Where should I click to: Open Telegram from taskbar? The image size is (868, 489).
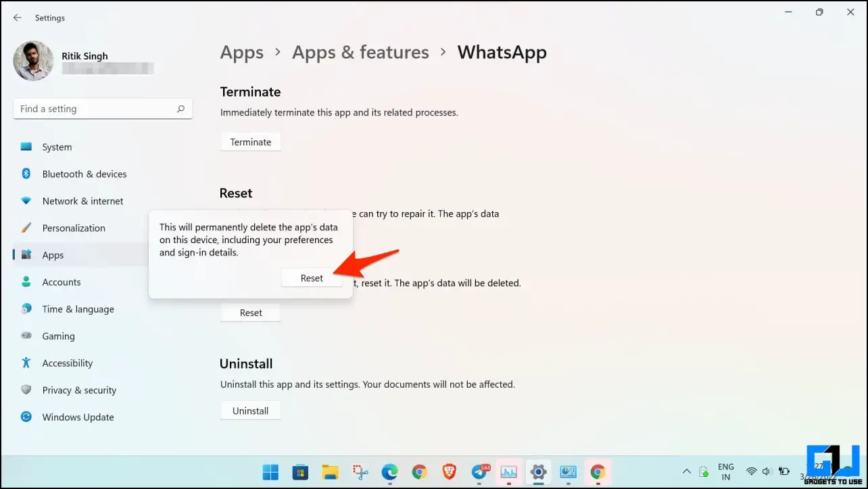point(479,471)
